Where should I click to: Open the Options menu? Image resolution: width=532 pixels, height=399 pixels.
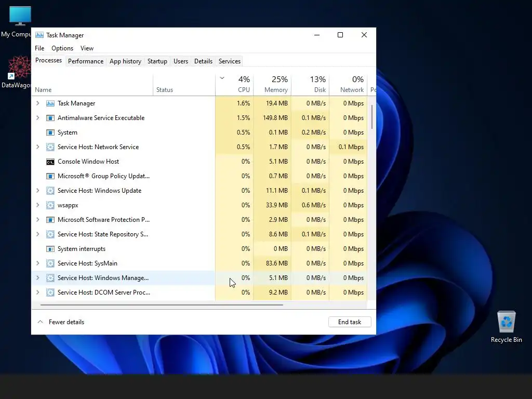pyautogui.click(x=62, y=48)
